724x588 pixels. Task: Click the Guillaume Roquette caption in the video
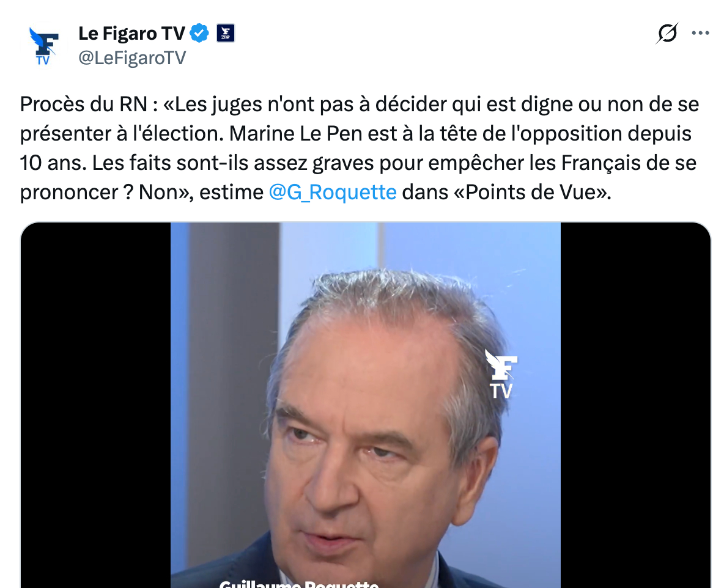click(299, 583)
